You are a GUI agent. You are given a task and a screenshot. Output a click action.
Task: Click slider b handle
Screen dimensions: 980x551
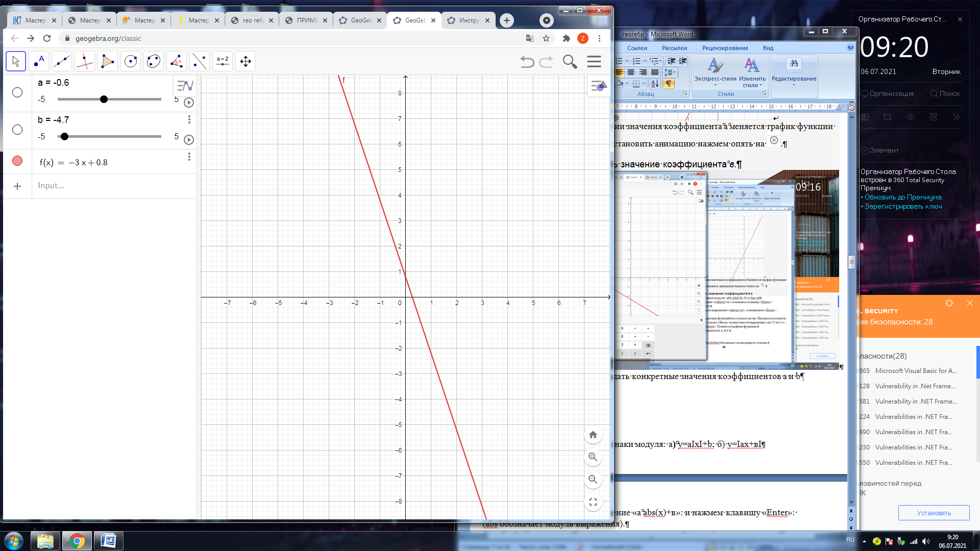pos(64,136)
